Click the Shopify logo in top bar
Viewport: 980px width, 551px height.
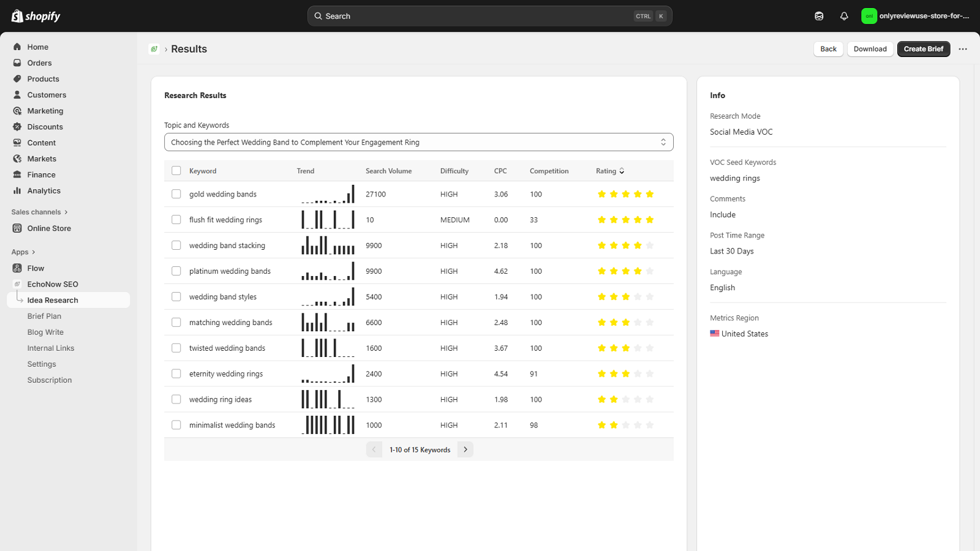36,16
